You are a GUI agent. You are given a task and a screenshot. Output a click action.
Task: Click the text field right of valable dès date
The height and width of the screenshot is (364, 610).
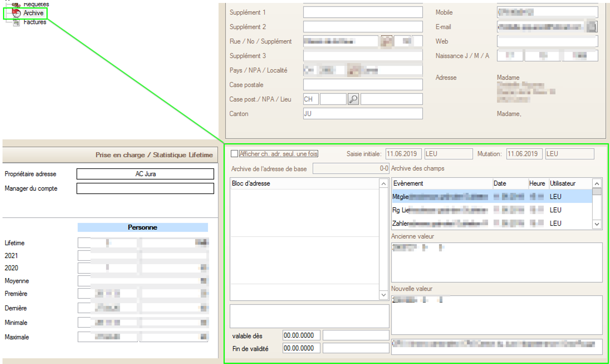(356, 335)
